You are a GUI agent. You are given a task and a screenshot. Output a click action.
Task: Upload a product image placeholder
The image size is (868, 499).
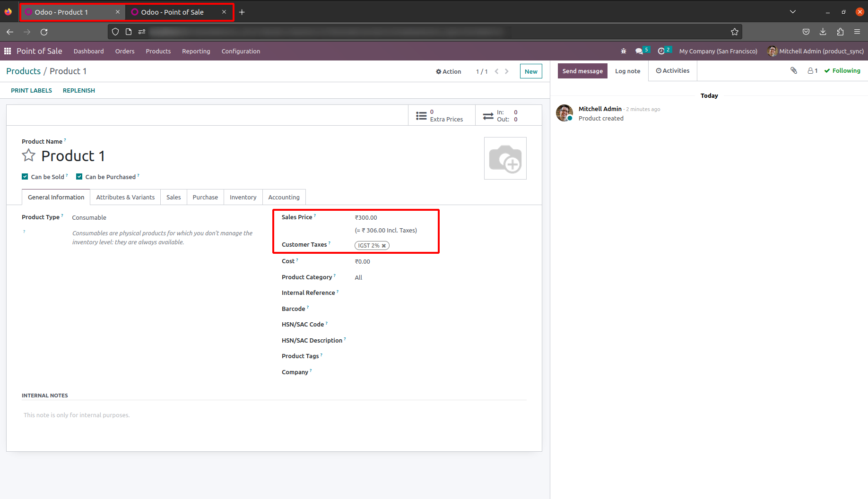point(505,158)
